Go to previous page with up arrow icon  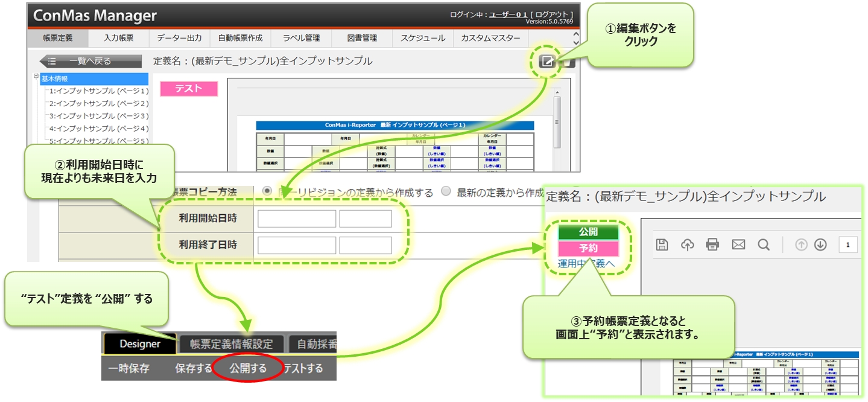tap(801, 244)
